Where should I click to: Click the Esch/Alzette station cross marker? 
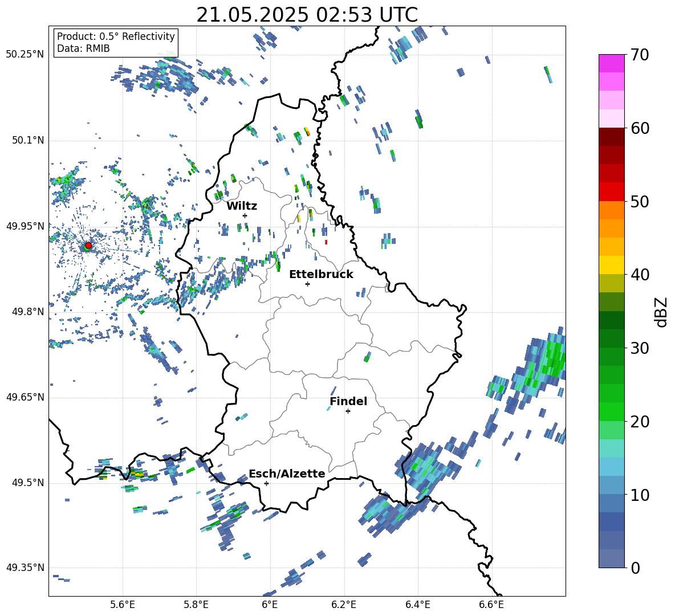coord(266,483)
